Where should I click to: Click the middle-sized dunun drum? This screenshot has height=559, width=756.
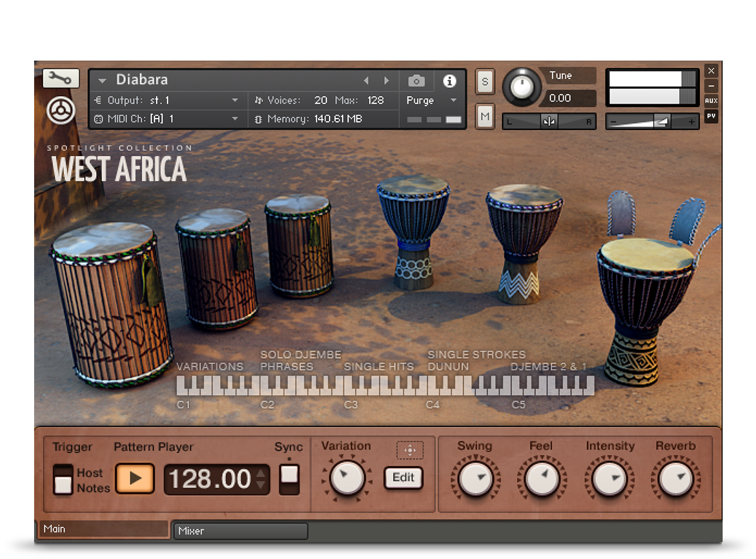click(217, 268)
